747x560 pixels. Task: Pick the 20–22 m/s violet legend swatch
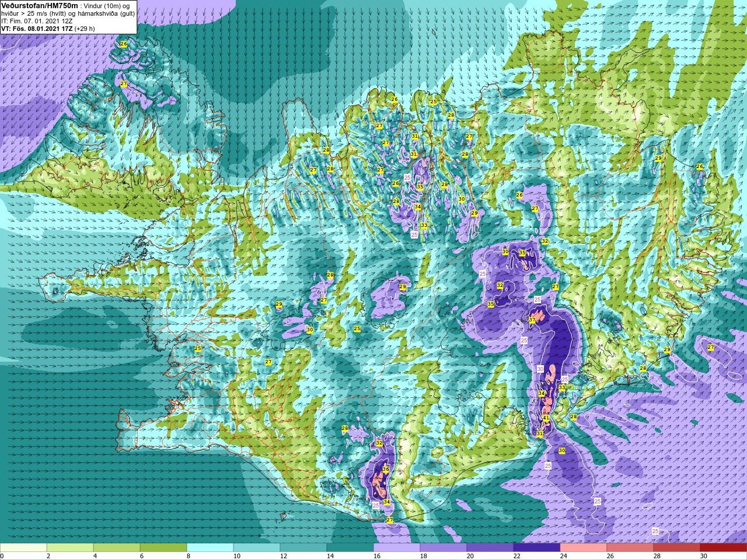coord(490,548)
